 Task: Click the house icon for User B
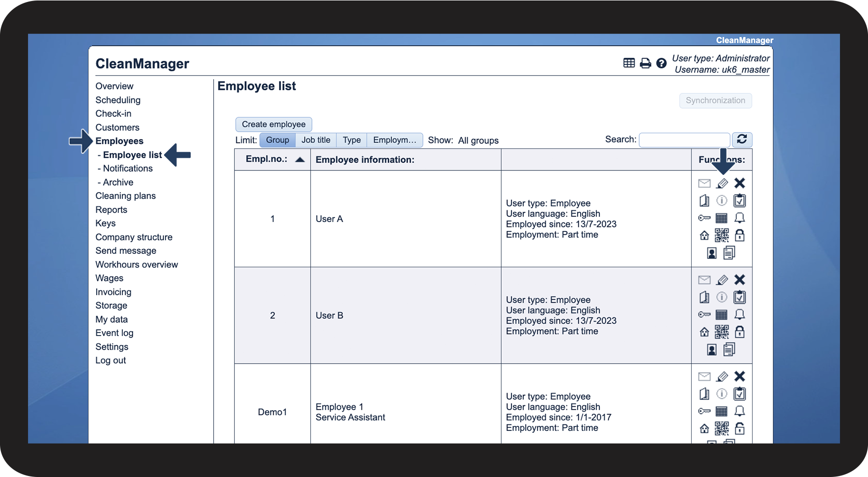tap(704, 332)
